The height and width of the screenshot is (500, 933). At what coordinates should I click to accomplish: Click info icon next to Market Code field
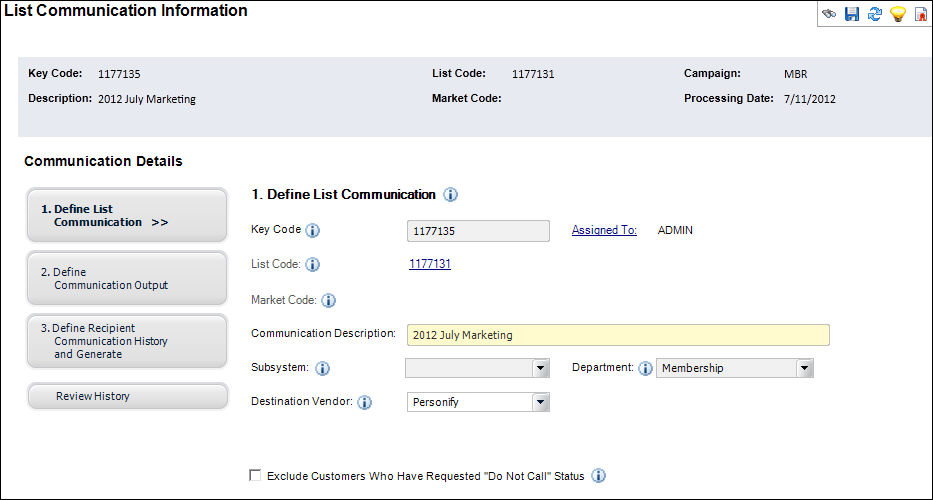point(328,301)
